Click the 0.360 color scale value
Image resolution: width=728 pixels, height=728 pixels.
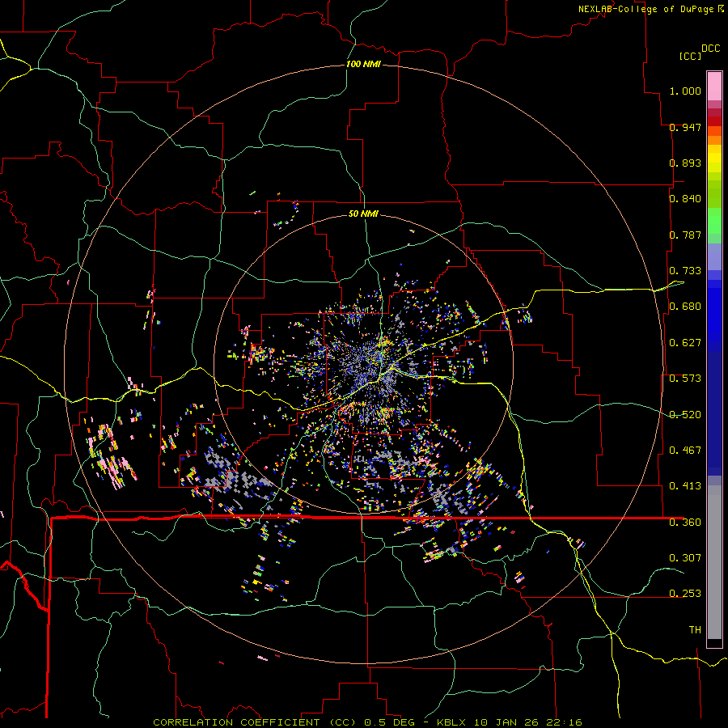(x=685, y=523)
